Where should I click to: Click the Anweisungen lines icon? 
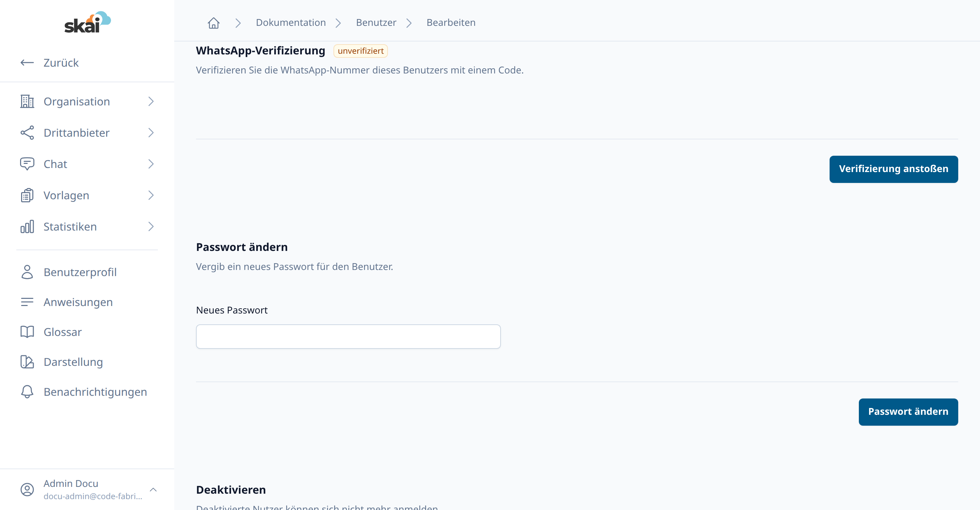click(x=27, y=302)
